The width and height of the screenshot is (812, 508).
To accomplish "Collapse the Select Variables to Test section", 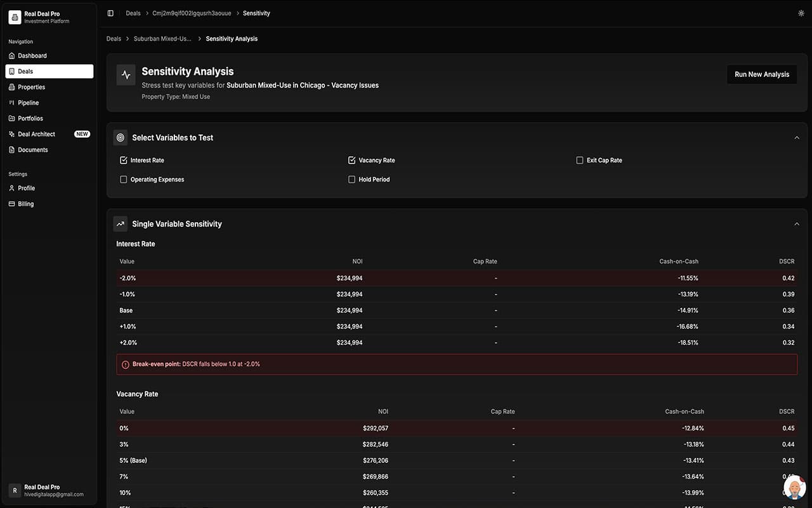I will [797, 138].
